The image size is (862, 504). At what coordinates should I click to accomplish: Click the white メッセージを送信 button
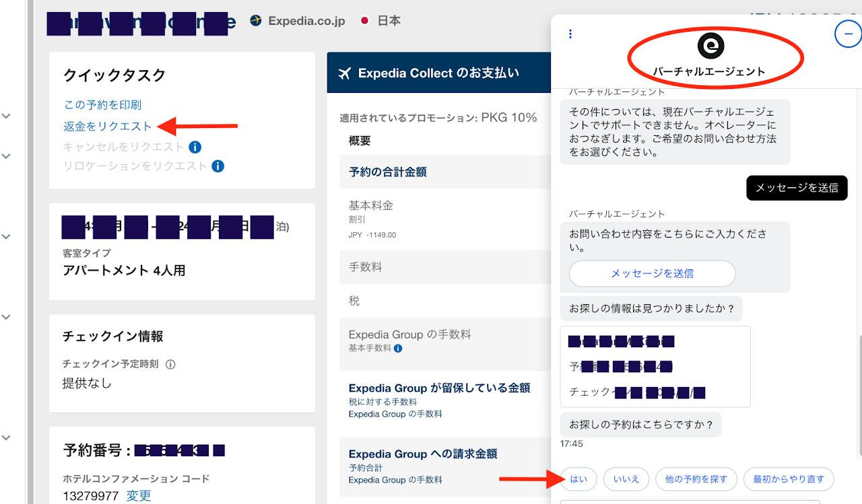[x=652, y=273]
